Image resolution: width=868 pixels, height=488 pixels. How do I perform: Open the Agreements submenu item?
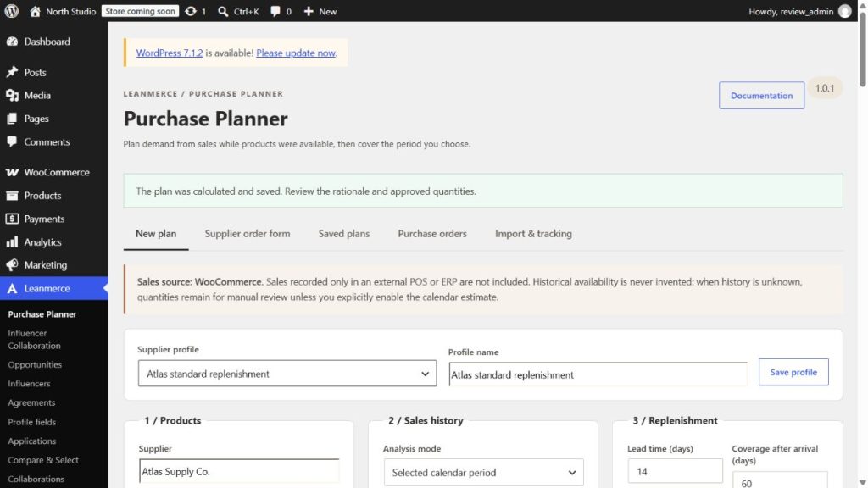[31, 402]
